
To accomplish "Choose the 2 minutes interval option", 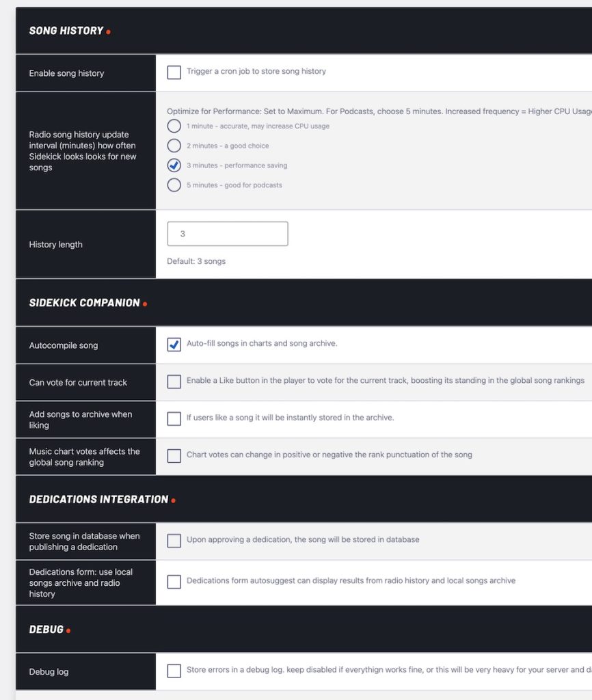I will (174, 145).
